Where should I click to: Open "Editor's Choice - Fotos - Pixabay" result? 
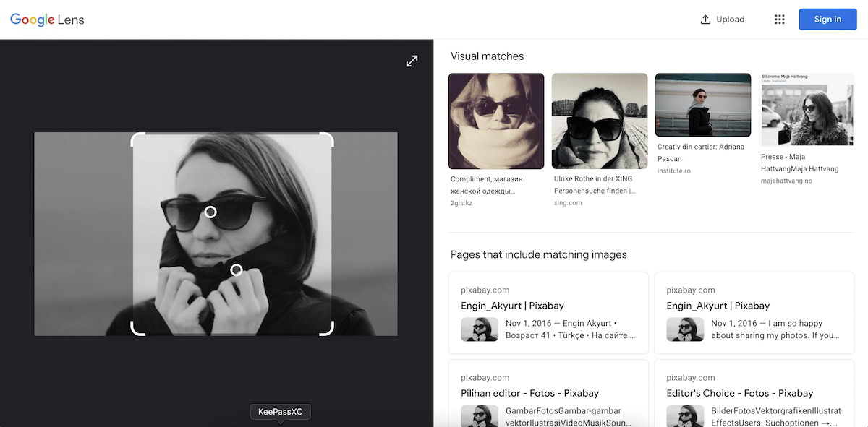[740, 393]
